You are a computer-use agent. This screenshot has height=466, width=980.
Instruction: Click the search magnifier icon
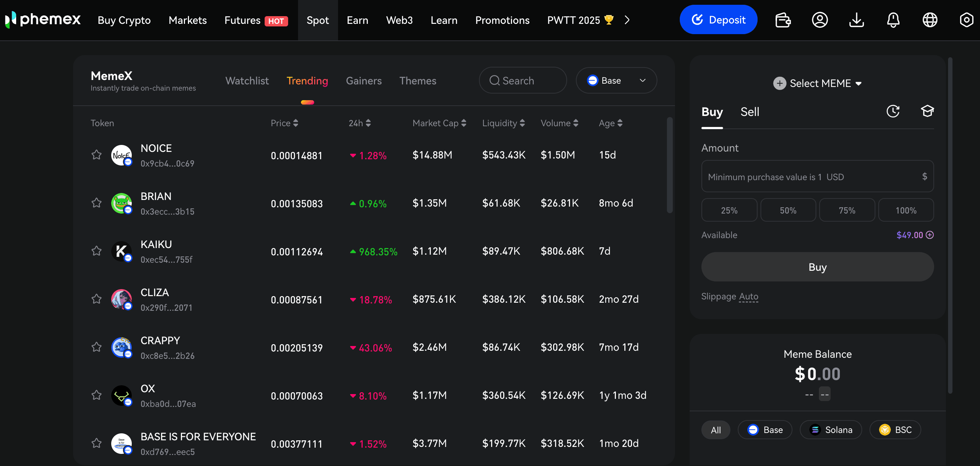tap(494, 80)
